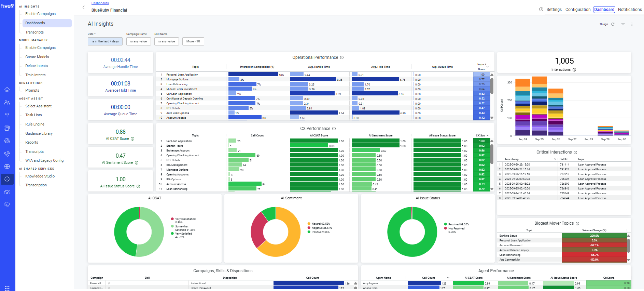
Task: Click the back arrow beside BlueRuby Financial
Action: pos(84,8)
